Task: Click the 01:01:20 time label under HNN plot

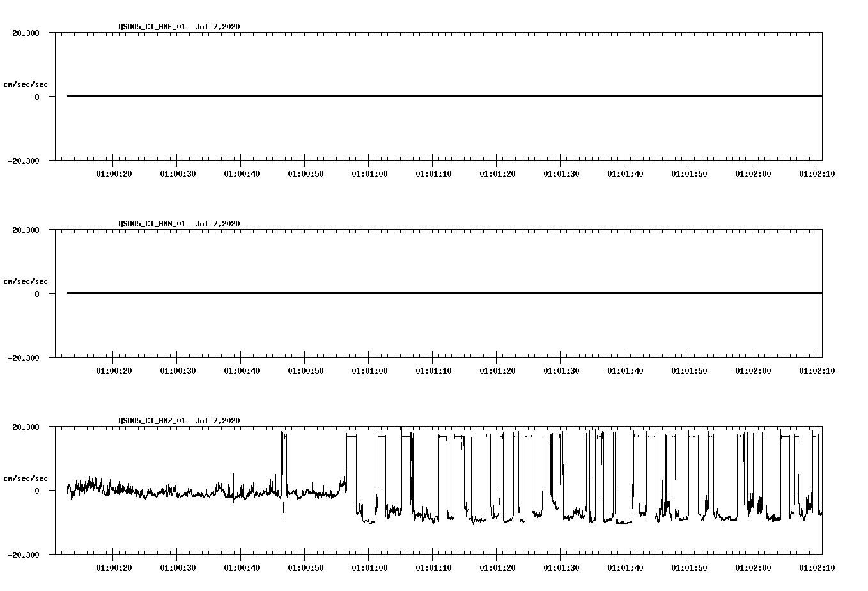Action: tap(497, 370)
